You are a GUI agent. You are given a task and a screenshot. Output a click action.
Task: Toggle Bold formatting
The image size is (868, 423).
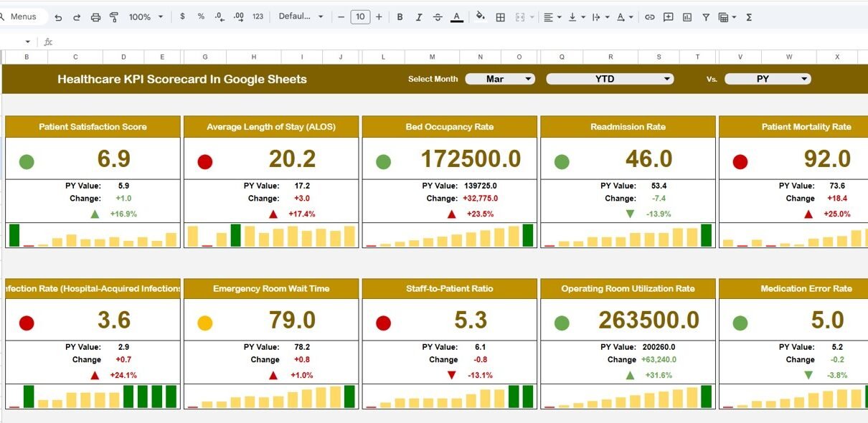click(x=400, y=16)
